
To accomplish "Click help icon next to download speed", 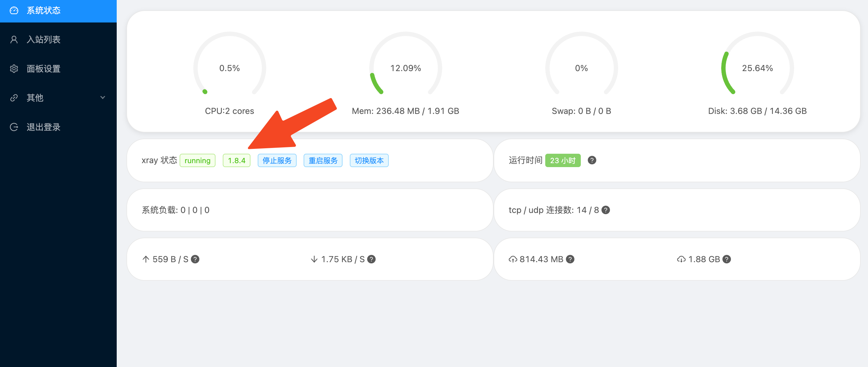I will click(x=371, y=259).
